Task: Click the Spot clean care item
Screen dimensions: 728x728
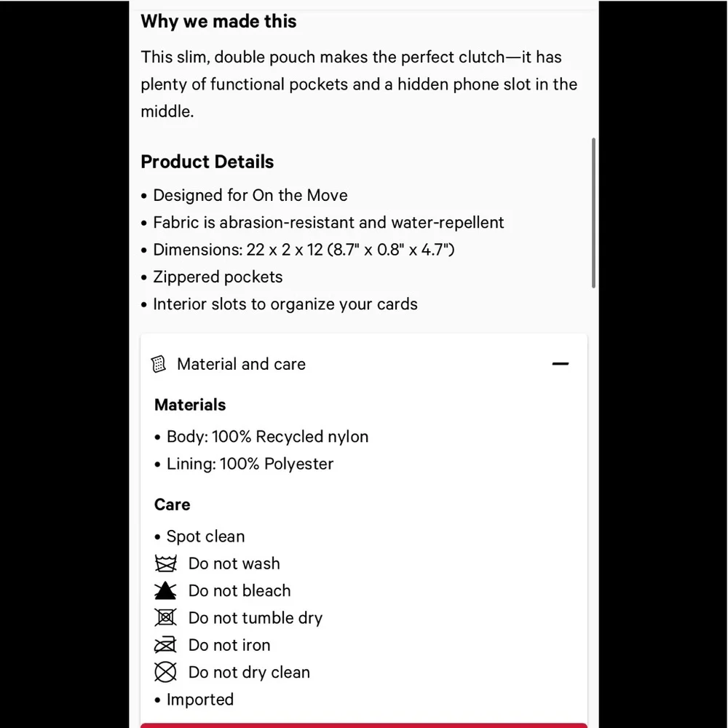Action: point(205,537)
